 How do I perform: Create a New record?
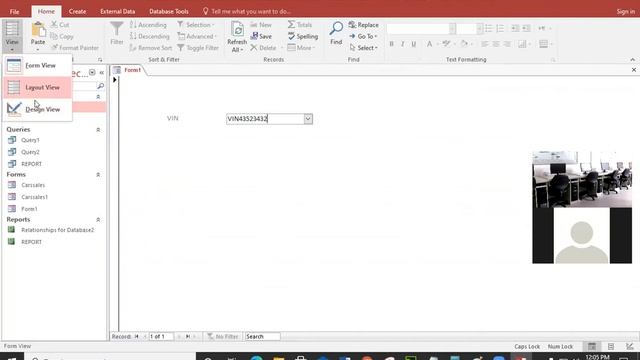(x=261, y=25)
